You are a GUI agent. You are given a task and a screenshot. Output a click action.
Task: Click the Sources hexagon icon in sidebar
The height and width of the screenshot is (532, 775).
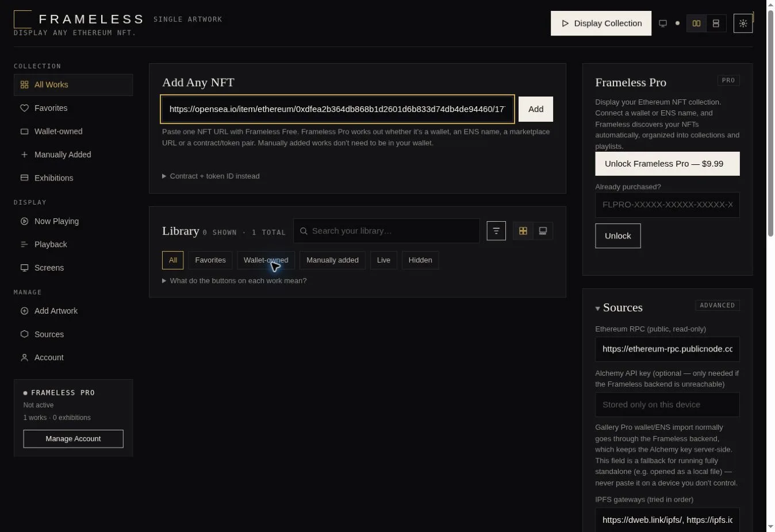pyautogui.click(x=24, y=334)
